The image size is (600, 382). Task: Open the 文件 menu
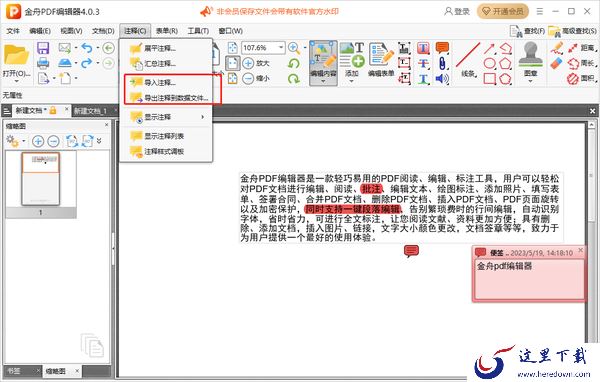click(13, 31)
